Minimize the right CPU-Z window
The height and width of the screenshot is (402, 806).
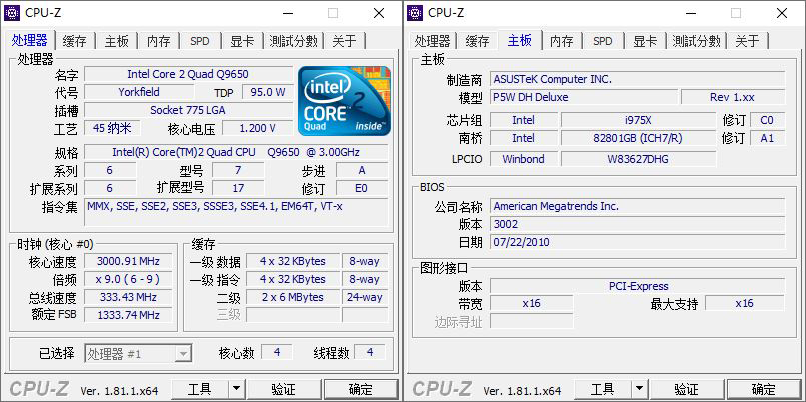tap(690, 13)
